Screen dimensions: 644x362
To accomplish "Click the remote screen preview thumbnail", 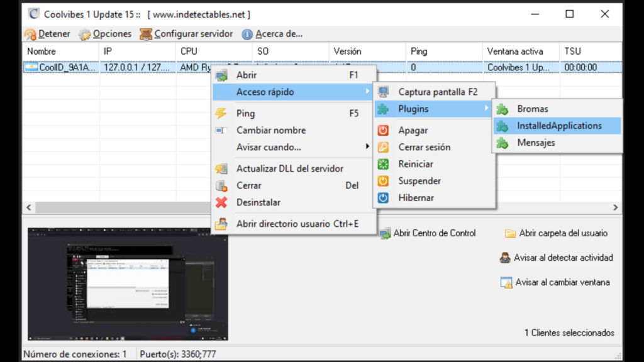I will click(128, 284).
